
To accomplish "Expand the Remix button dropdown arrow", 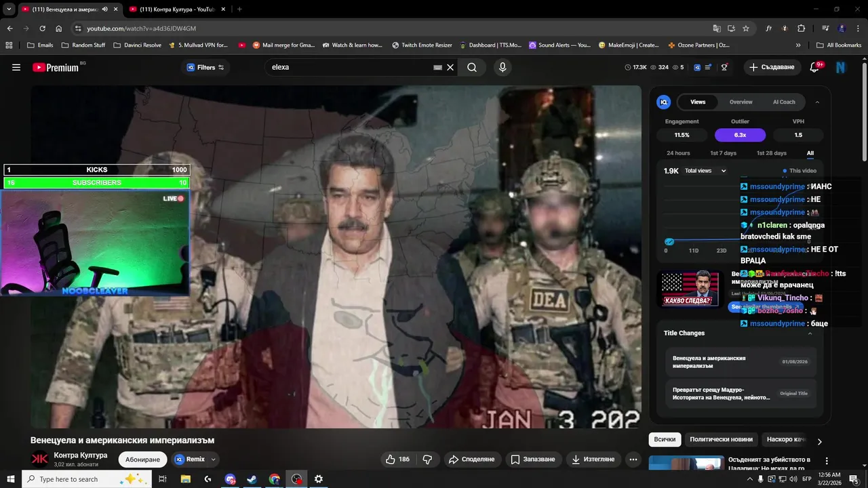I will [x=214, y=459].
